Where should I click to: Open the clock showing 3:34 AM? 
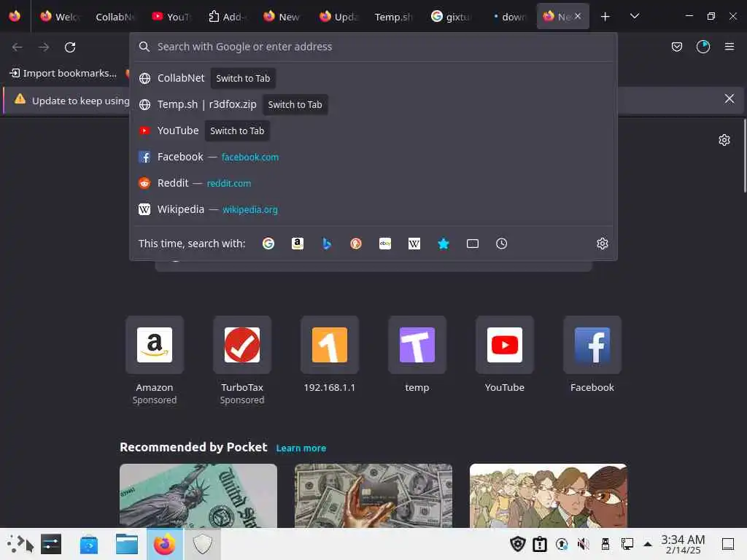click(683, 544)
